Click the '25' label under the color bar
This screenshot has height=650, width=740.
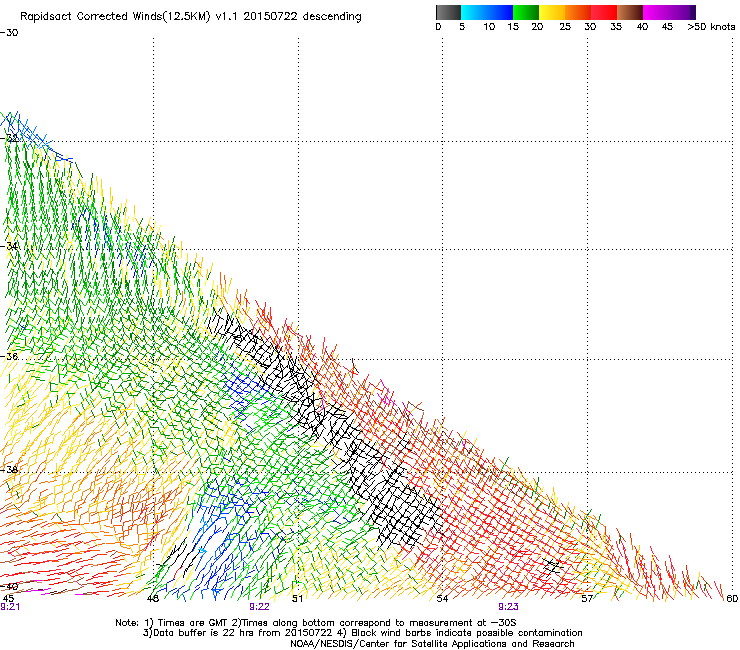tap(565, 27)
